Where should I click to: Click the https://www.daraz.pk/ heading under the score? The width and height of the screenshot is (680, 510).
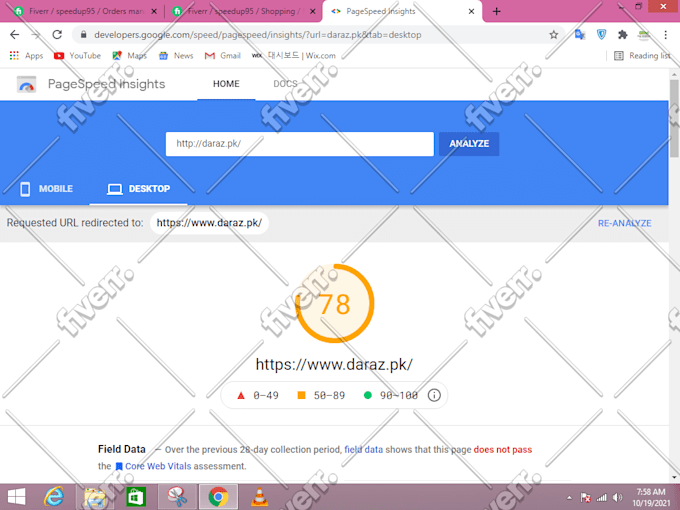pos(334,364)
